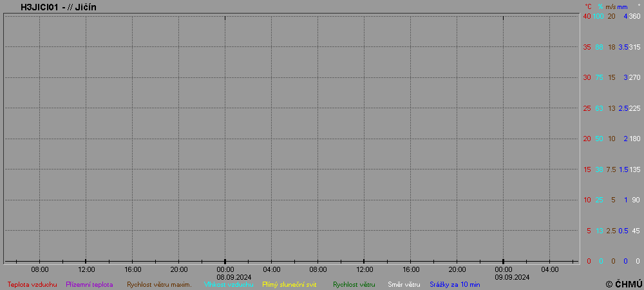This screenshot has height=290, width=644.
Task: Select the blue 'Srážky za 10 min' legend
Action: pos(455,284)
